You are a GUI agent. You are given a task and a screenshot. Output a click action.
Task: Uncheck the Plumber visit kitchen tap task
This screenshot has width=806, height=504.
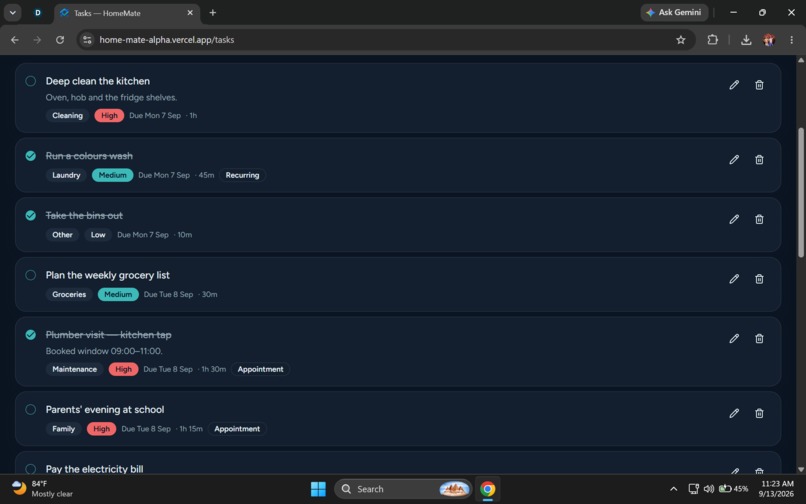[x=31, y=334]
